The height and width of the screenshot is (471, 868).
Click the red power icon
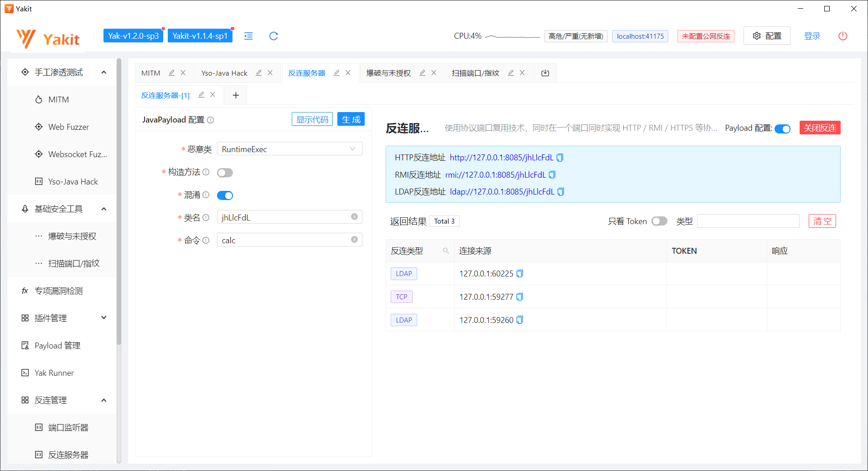click(x=843, y=36)
